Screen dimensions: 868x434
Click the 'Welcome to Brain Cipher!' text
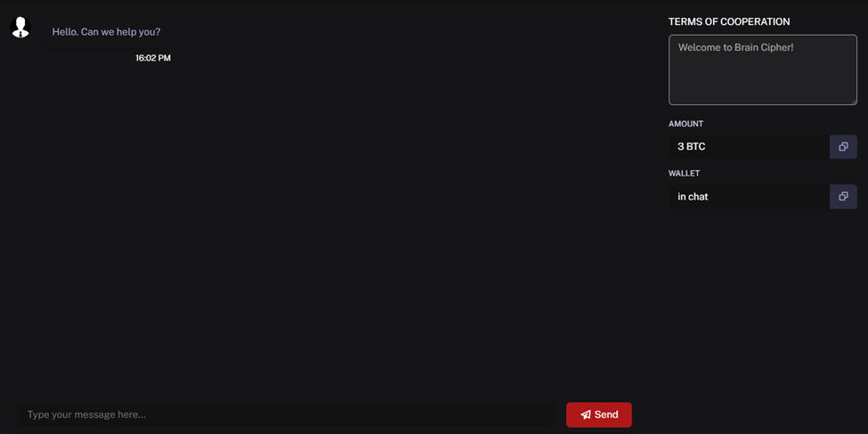[736, 47]
